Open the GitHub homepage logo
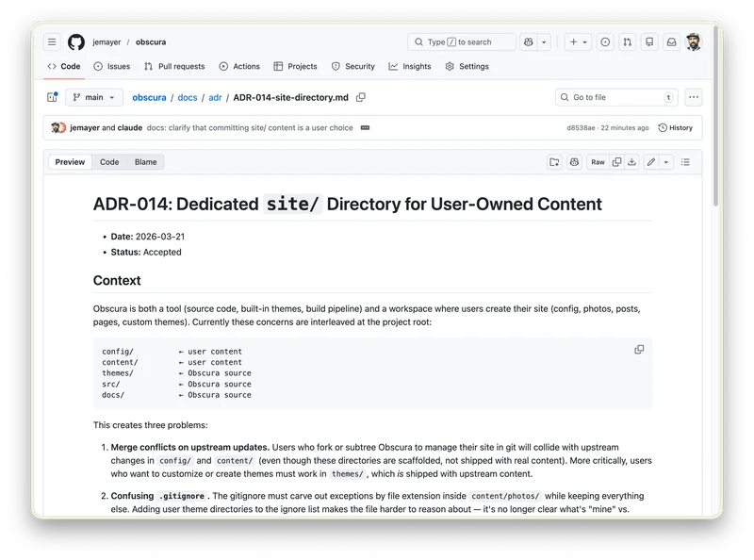Image resolution: width=754 pixels, height=560 pixels. click(76, 42)
